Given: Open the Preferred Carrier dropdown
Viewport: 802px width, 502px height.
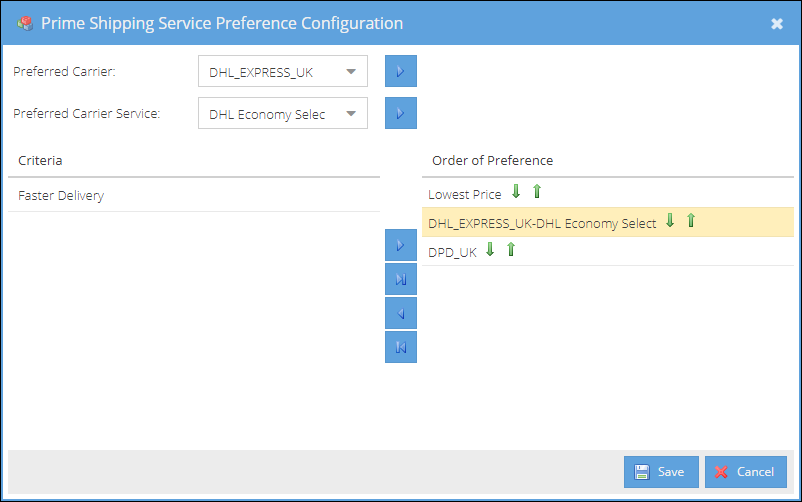Looking at the screenshot, I should tap(283, 71).
